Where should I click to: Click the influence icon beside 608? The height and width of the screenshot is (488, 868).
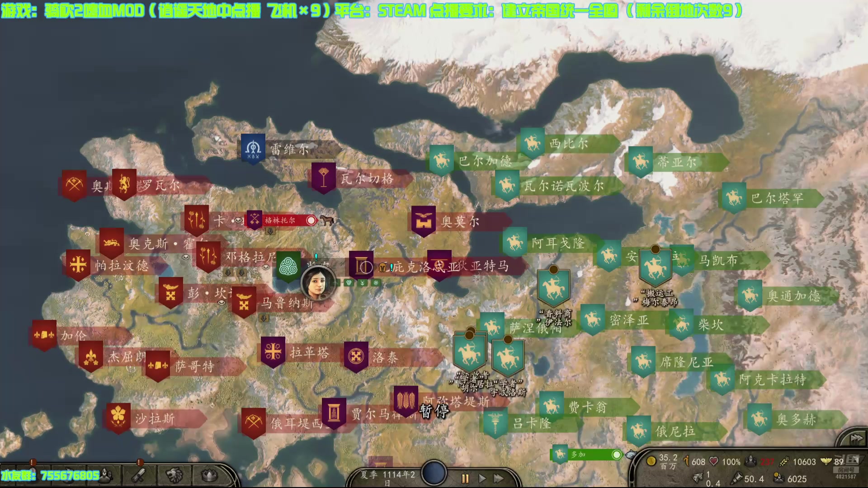[x=686, y=461]
